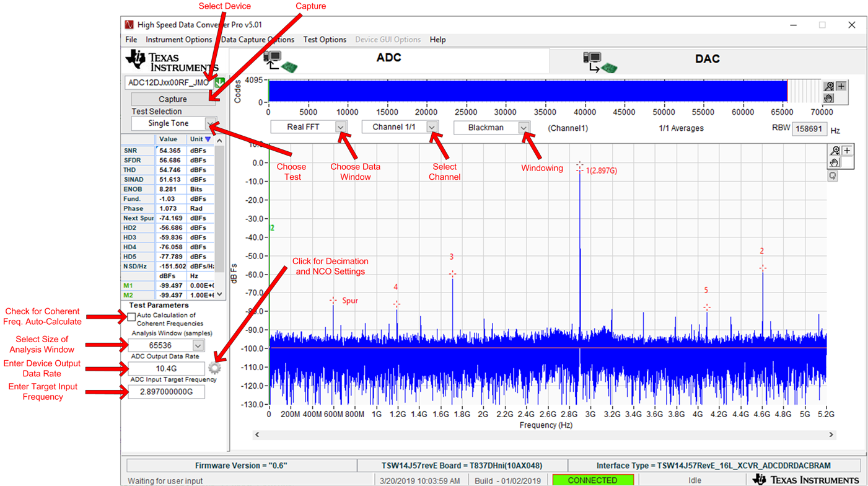The image size is (868, 486).
Task: Click the green device download arrow icon
Action: (219, 82)
